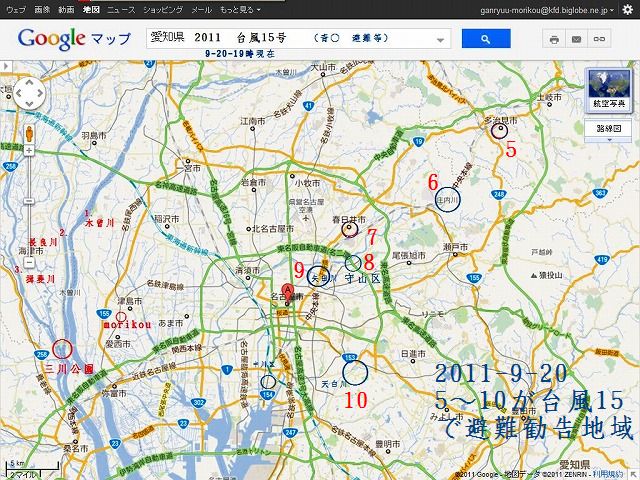Click the blue search magnifier button

[x=486, y=39]
